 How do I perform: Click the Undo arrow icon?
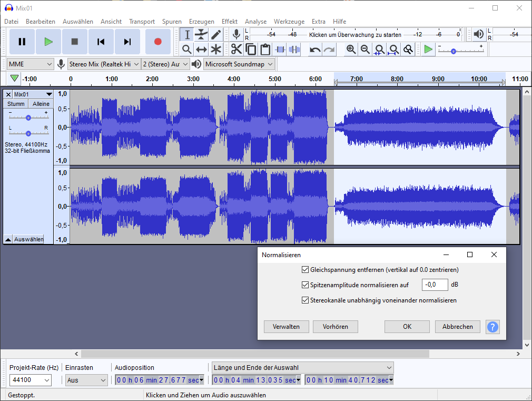click(315, 50)
